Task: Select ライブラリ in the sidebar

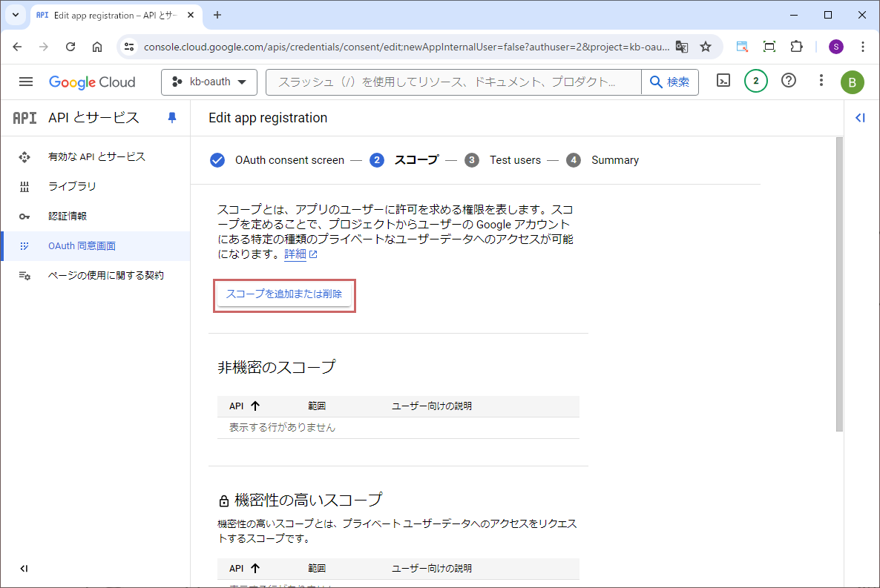Action: pos(72,186)
